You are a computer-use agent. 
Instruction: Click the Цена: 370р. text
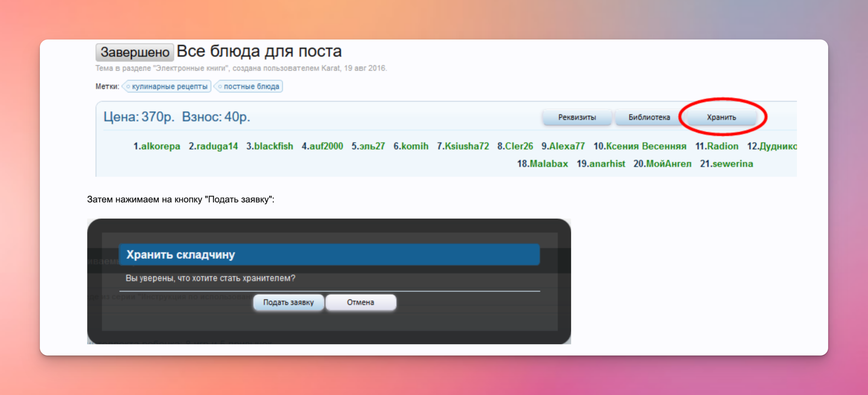138,117
